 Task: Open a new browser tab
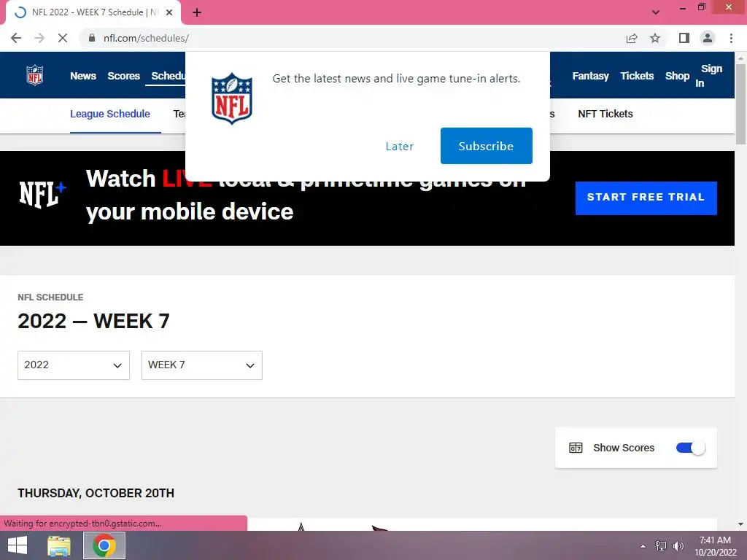tap(197, 12)
